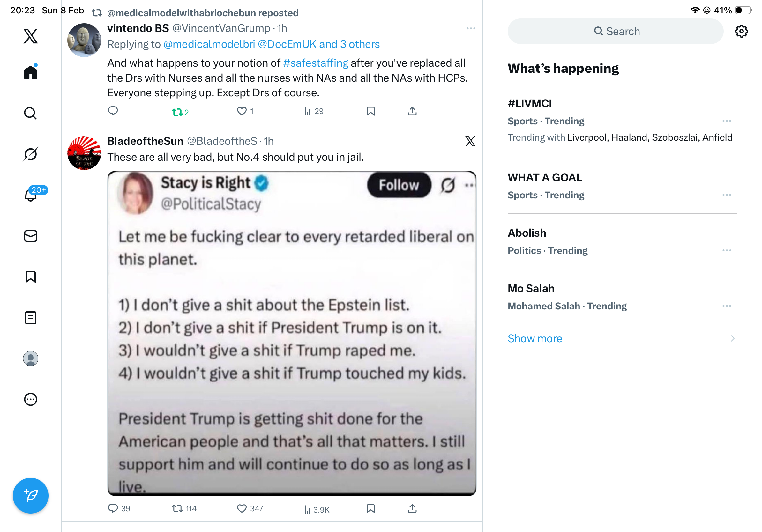Click Show more trends link

pos(535,338)
